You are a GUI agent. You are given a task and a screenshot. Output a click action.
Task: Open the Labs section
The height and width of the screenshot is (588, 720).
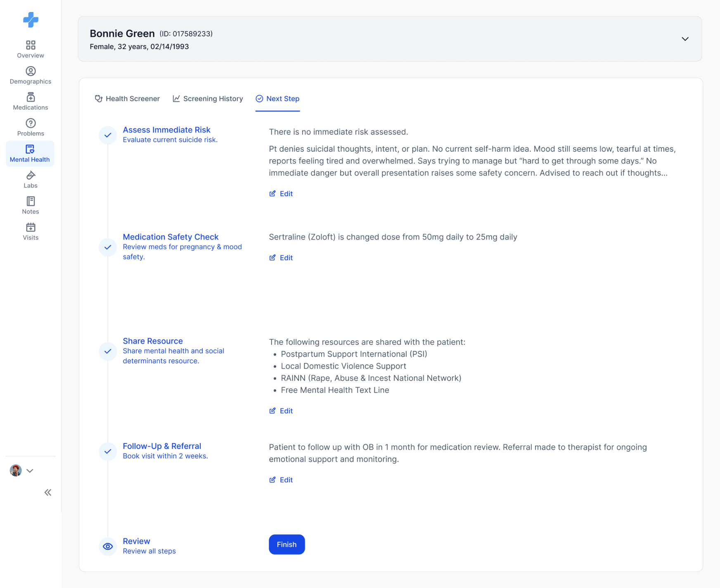tap(31, 179)
